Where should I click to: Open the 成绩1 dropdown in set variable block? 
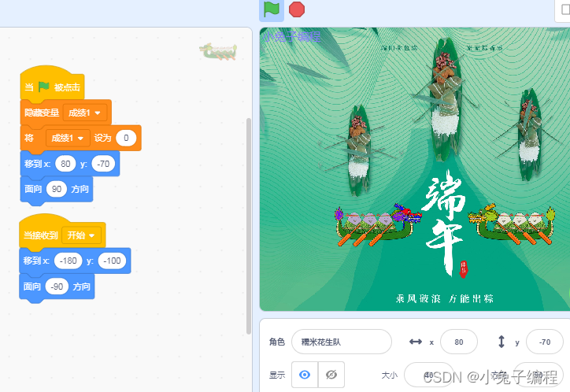point(68,138)
